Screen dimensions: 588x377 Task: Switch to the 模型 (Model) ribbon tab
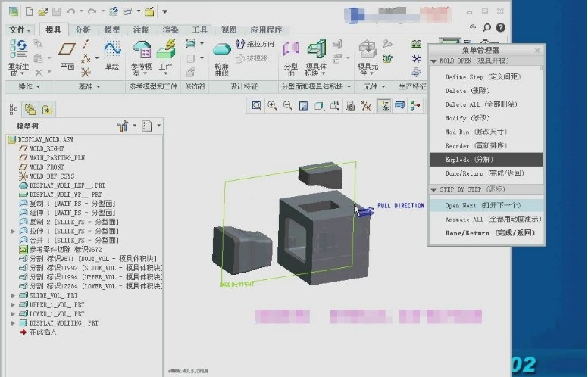(111, 30)
